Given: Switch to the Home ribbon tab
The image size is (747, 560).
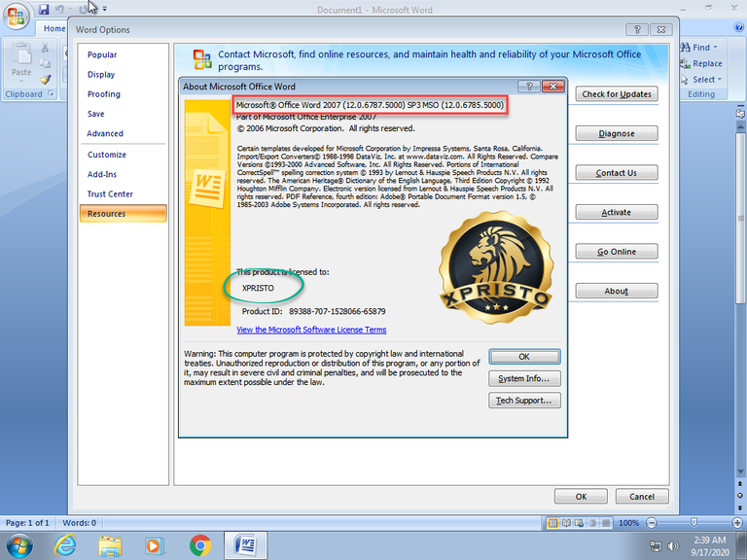Looking at the screenshot, I should click(x=53, y=28).
